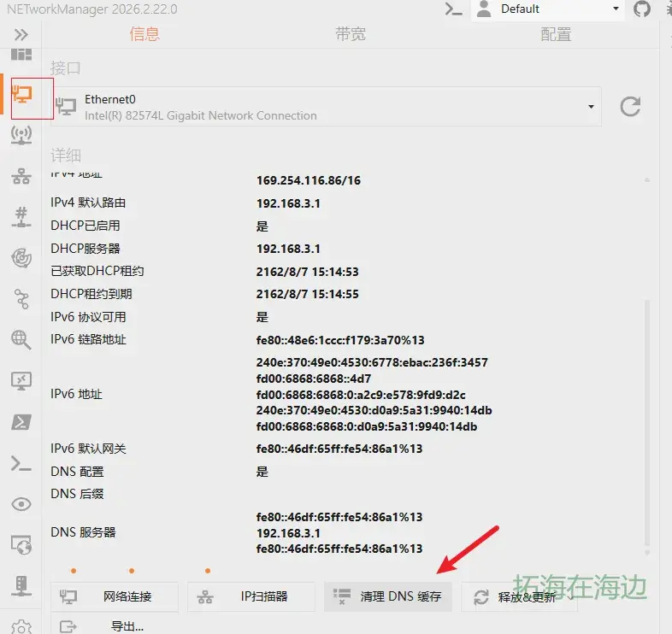Select the middle DNS server 192.168.3.1
The height and width of the screenshot is (634, 672).
click(x=288, y=533)
